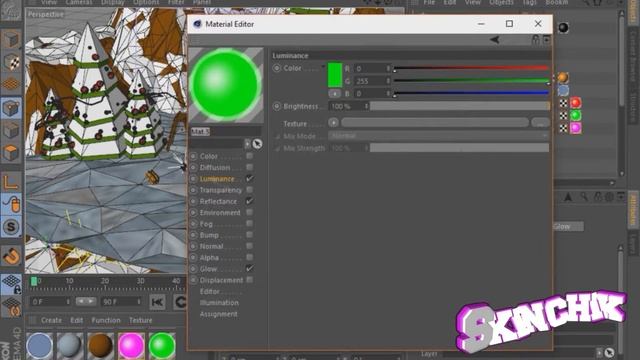
Task: Enable the Fog channel checkbox
Action: point(249,224)
